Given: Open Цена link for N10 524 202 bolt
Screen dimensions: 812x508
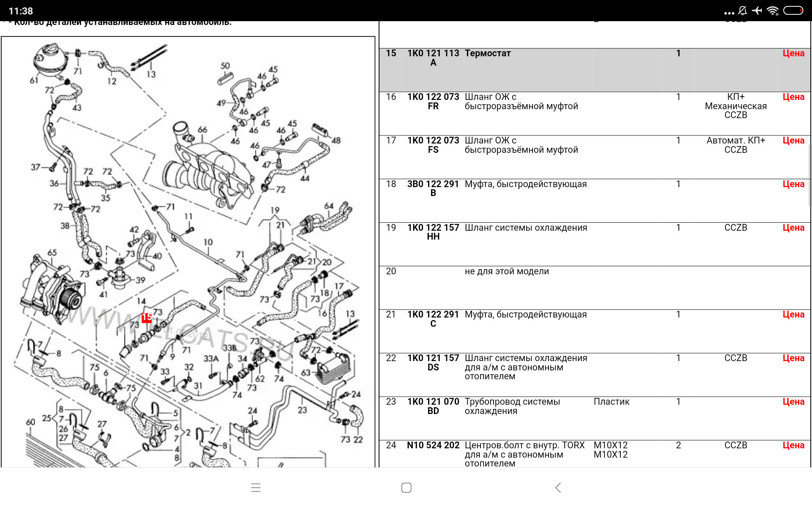Looking at the screenshot, I should coord(793,445).
